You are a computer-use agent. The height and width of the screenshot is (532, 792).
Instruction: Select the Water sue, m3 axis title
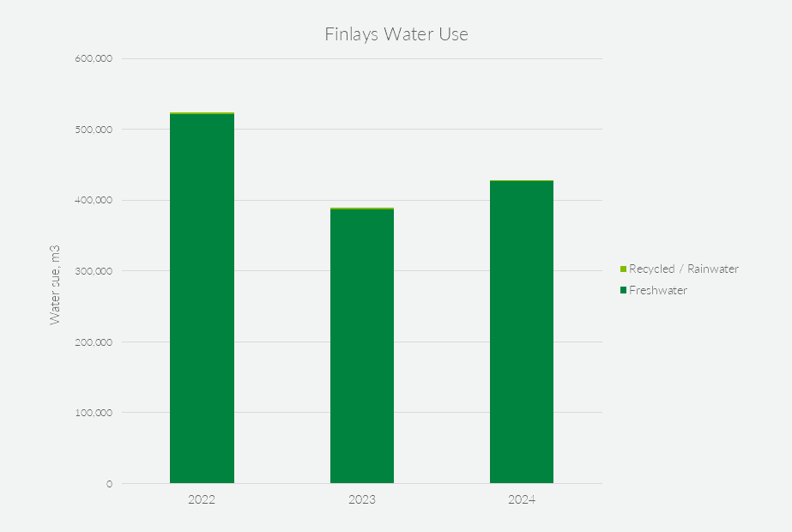55,285
